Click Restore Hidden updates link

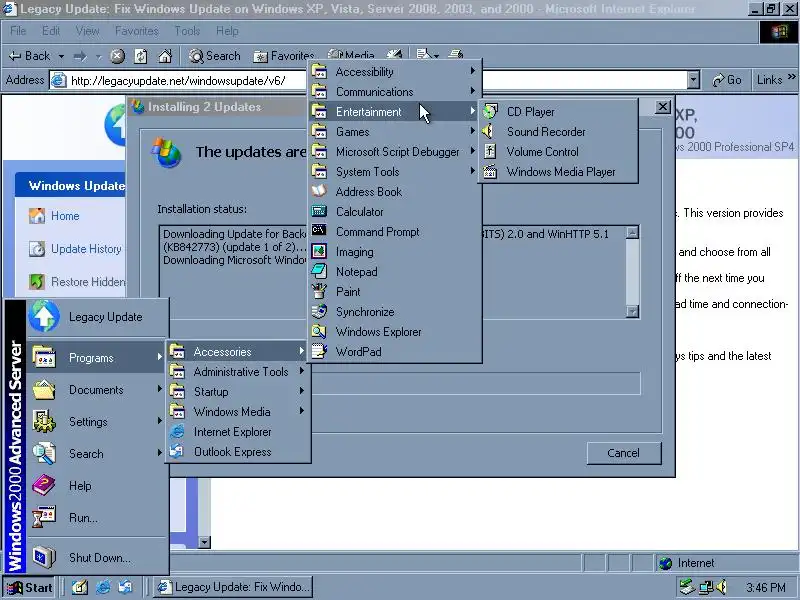88,282
